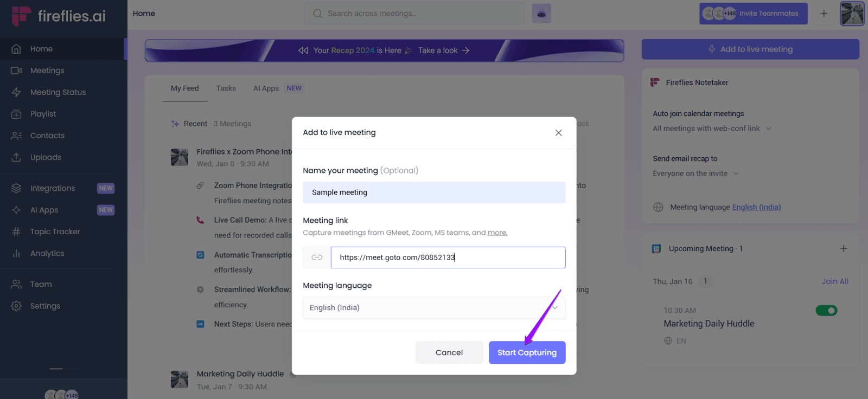Click the Contacts icon in sidebar

point(16,136)
